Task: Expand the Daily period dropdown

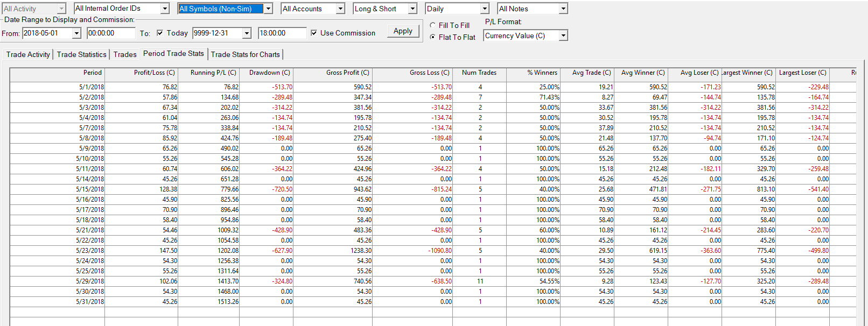Action: (x=457, y=9)
